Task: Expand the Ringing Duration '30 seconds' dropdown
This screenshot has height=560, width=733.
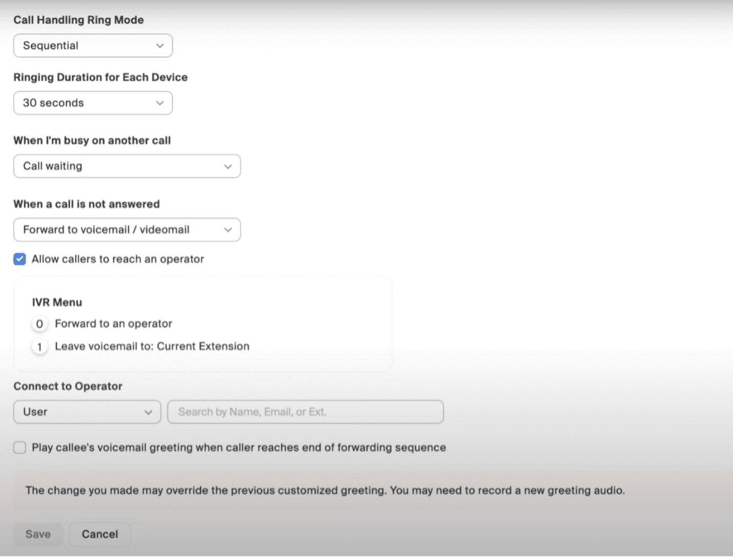Action: (x=93, y=103)
